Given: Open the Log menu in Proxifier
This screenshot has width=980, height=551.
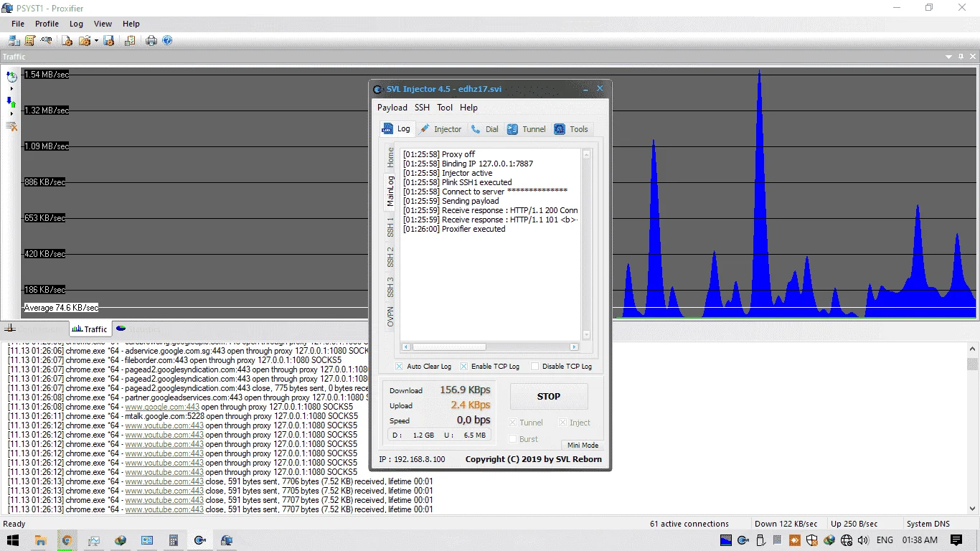Looking at the screenshot, I should point(76,24).
